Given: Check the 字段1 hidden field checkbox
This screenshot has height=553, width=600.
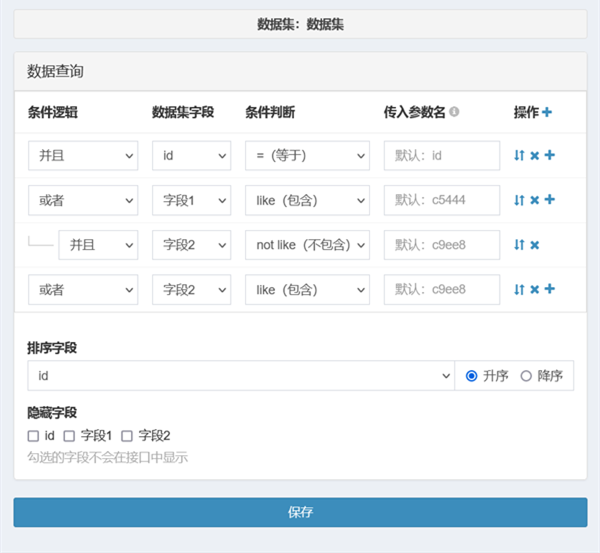Looking at the screenshot, I should click(69, 436).
